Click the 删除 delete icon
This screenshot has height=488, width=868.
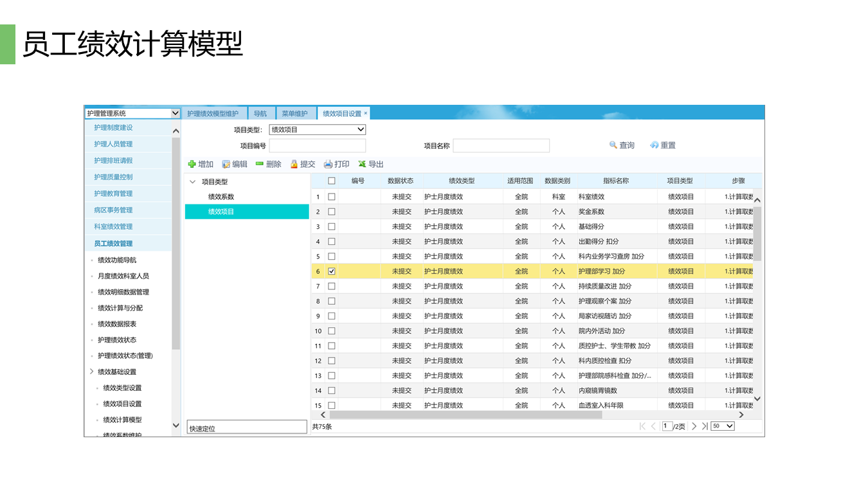259,164
